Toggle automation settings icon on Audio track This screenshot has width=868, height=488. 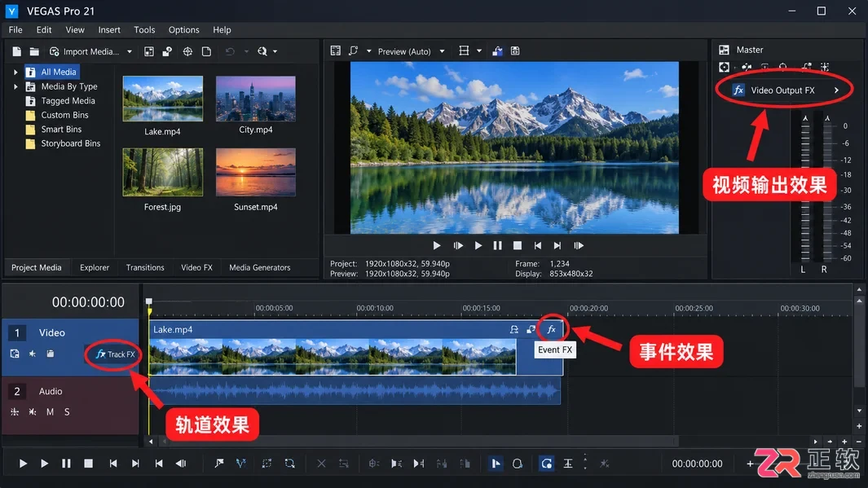15,412
